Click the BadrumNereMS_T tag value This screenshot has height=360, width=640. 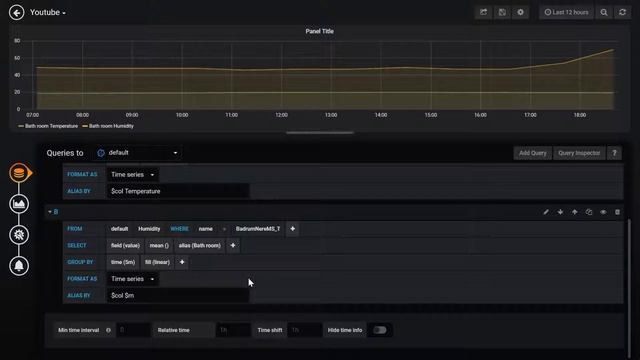[258, 229]
